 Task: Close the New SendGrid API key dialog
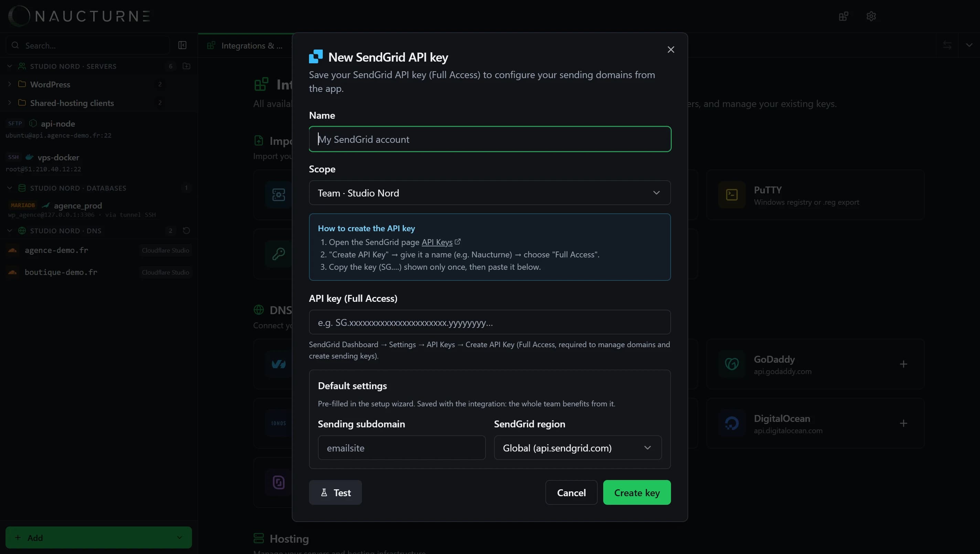click(671, 50)
